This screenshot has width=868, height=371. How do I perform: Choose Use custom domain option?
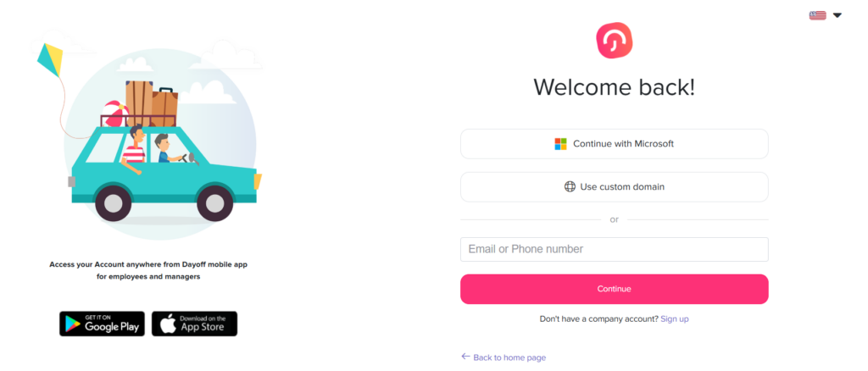(x=614, y=187)
